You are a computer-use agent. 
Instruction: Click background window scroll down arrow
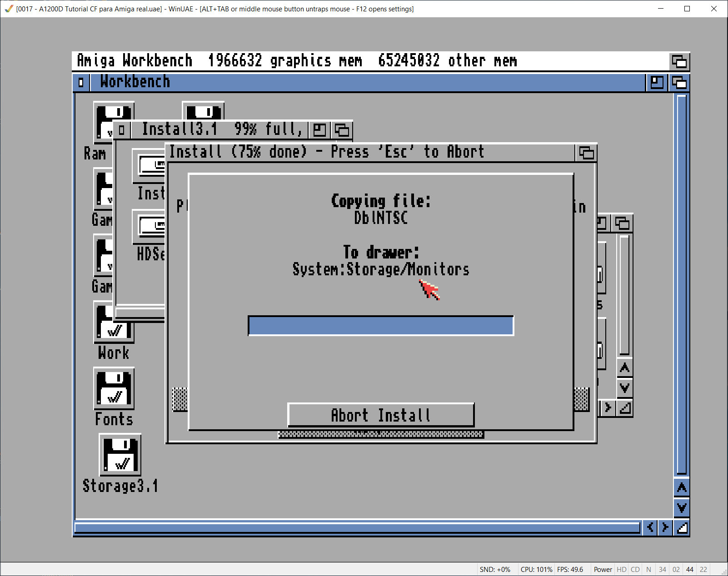(624, 388)
